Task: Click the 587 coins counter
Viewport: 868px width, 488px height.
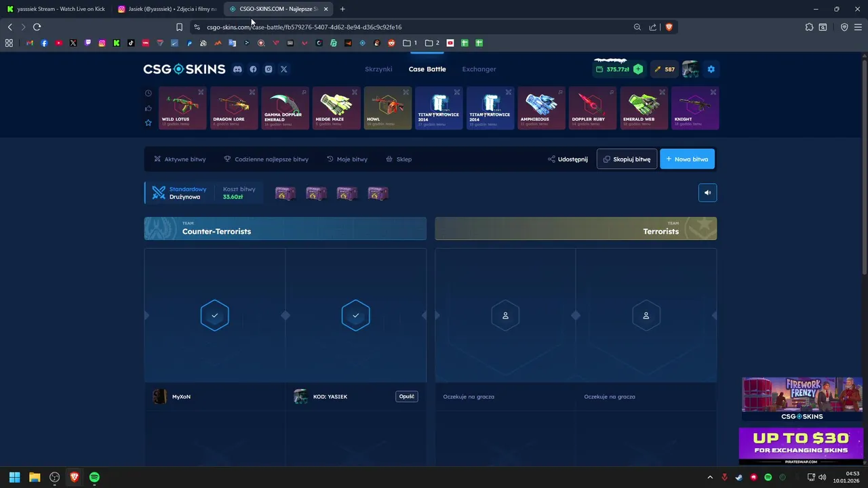Action: click(665, 69)
